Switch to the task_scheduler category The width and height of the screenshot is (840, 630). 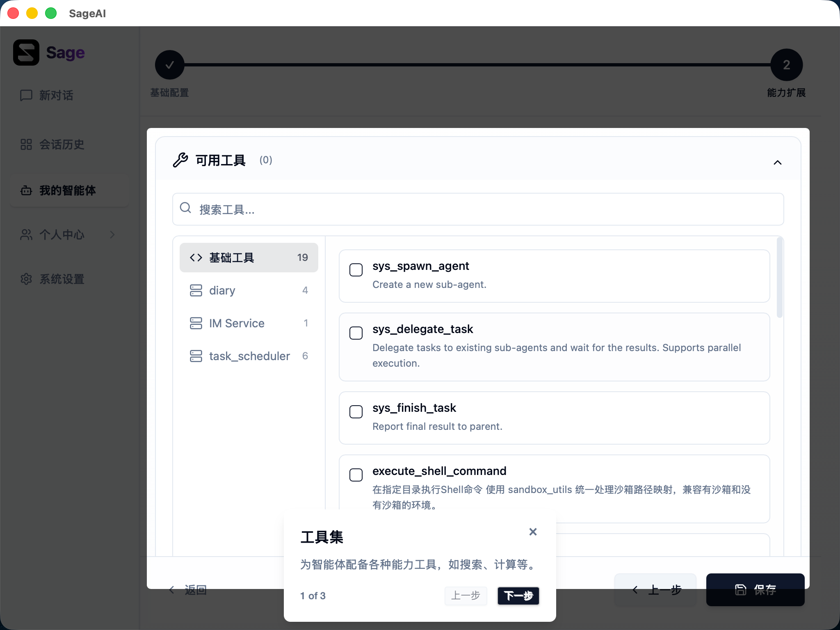(x=249, y=356)
